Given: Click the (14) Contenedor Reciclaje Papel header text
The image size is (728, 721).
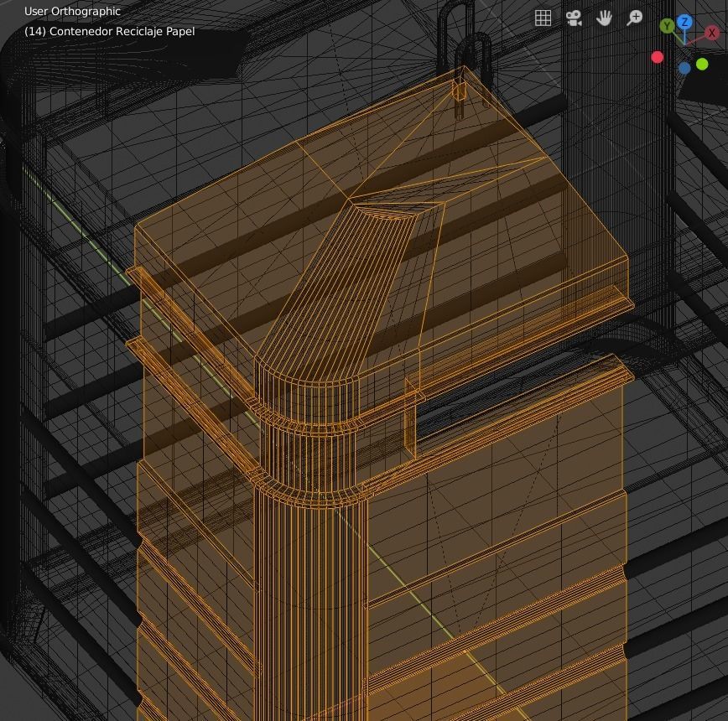Looking at the screenshot, I should pyautogui.click(x=109, y=30).
